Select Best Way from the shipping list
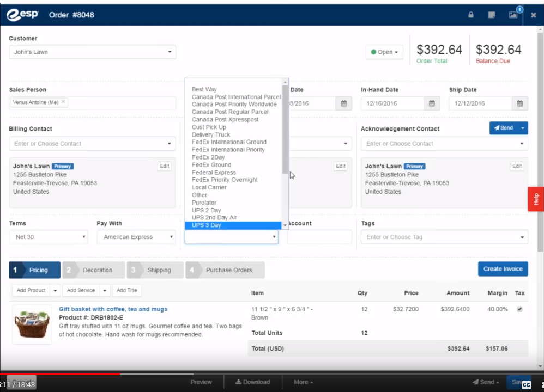This screenshot has height=392, width=544. point(204,89)
